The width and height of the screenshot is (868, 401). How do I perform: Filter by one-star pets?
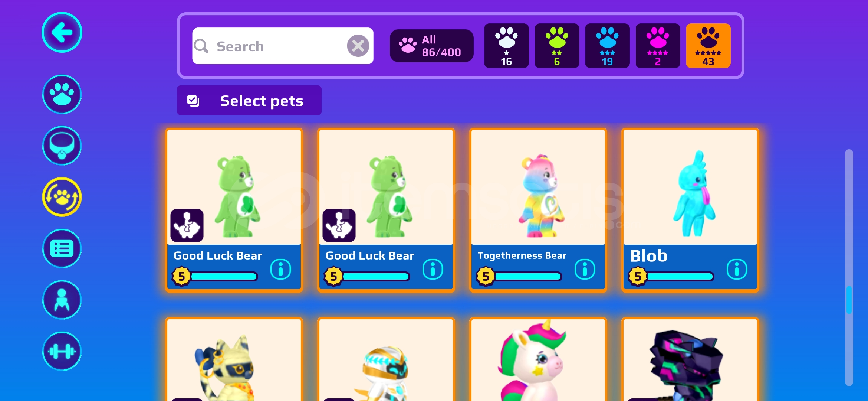(506, 46)
